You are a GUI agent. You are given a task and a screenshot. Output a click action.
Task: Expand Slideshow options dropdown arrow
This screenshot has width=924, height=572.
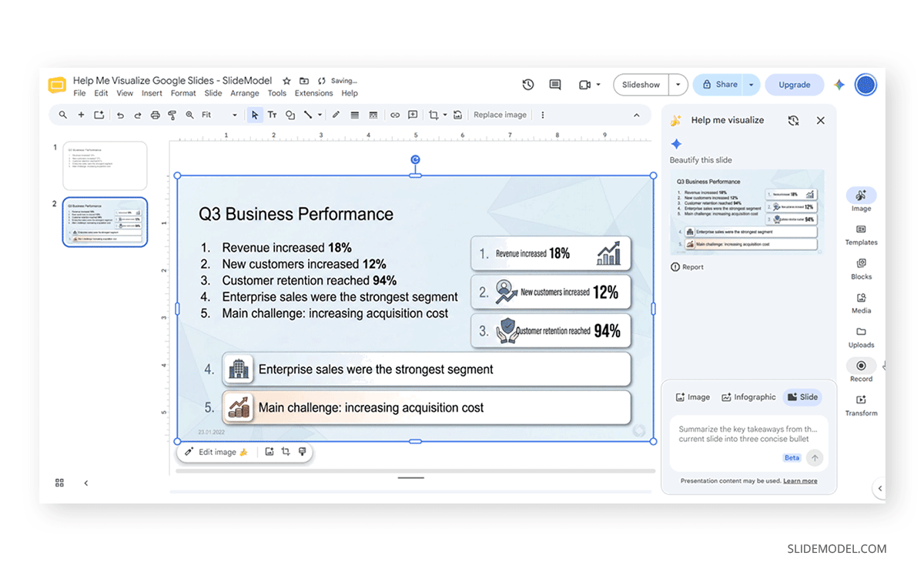(678, 85)
